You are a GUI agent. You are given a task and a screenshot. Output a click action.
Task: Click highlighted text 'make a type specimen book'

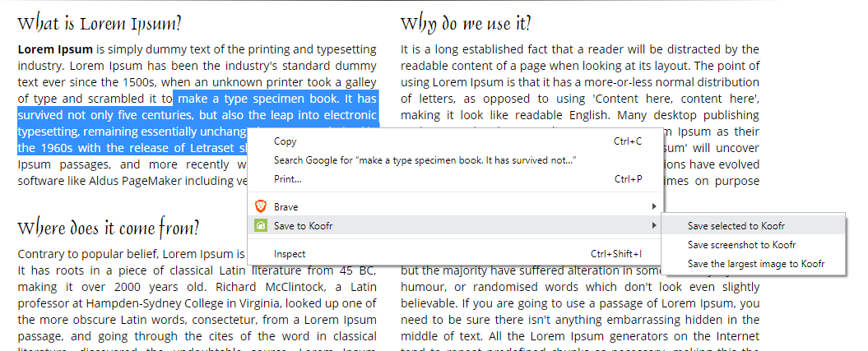[x=258, y=99]
